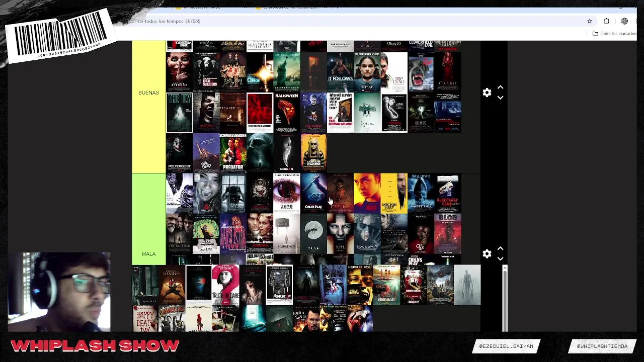
Task: Pick the Doctor Sleep poster
Action: coord(393,193)
